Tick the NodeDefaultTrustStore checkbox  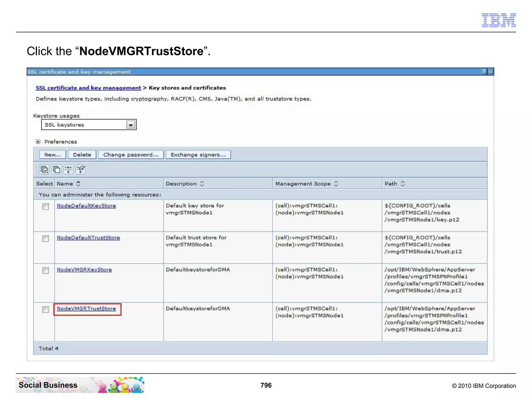[x=45, y=238]
